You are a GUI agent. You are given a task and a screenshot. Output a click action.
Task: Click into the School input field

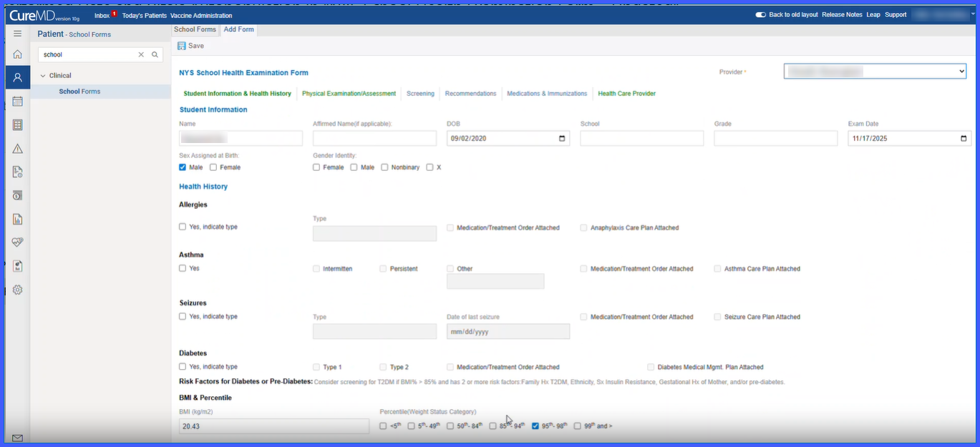(642, 139)
